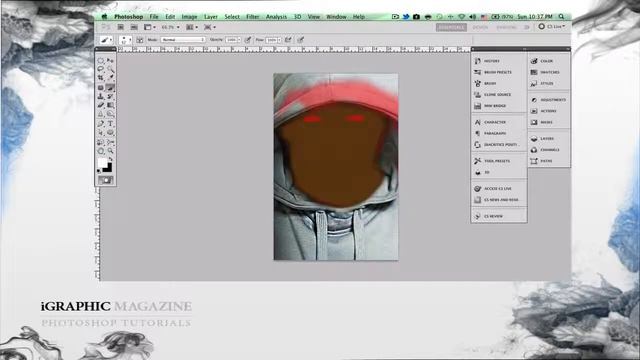This screenshot has height=360, width=640.
Task: Select the Blur tool
Action: pos(101,114)
